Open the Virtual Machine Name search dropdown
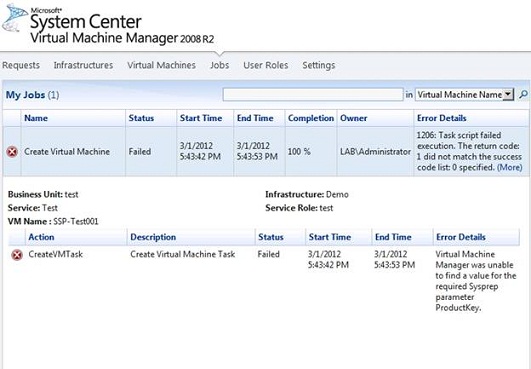This screenshot has width=531, height=369. 464,95
